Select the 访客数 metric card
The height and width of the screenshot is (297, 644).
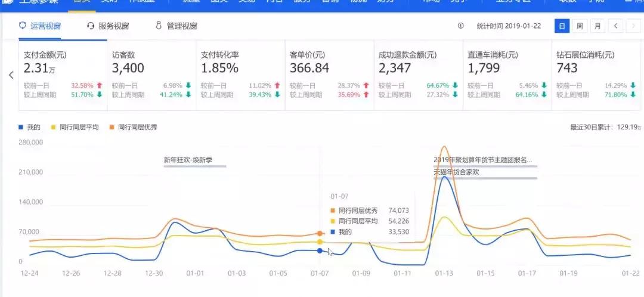click(151, 75)
